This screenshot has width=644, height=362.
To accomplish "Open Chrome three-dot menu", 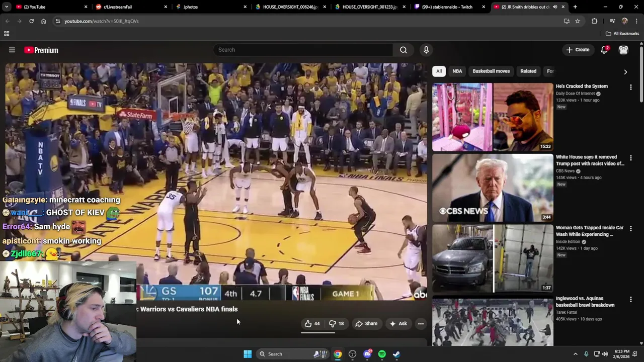I will 636,21.
